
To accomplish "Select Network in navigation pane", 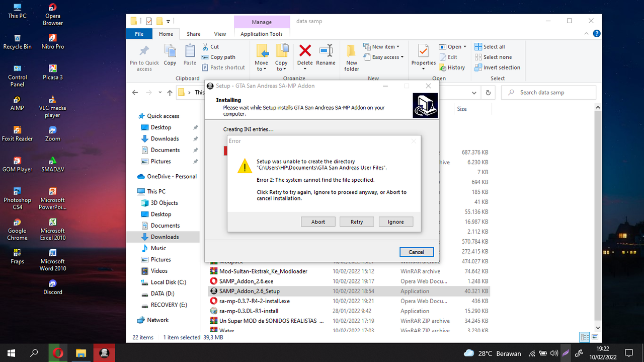I will point(157,320).
